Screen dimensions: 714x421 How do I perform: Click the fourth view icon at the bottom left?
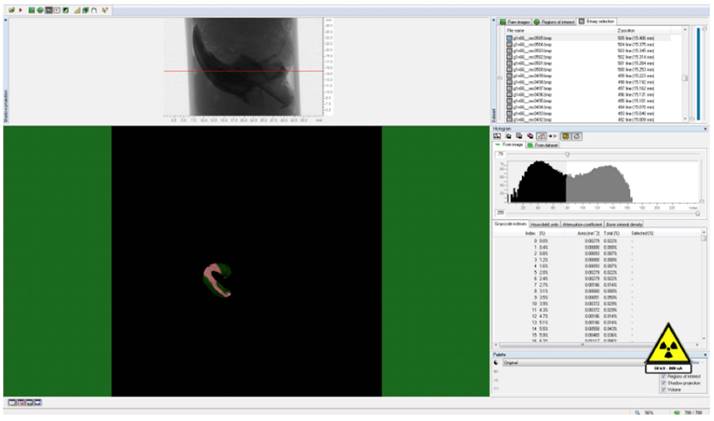pos(38,402)
